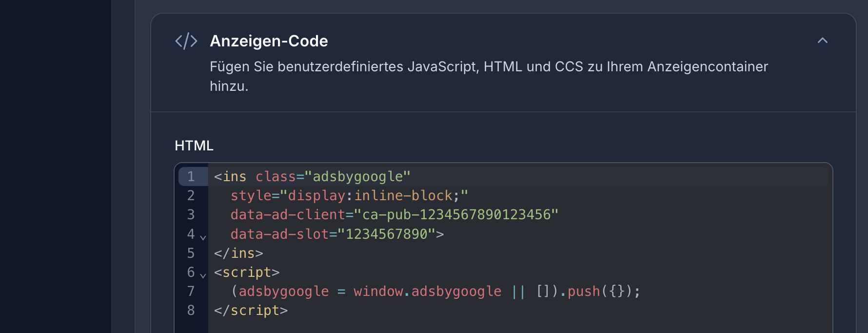868x333 pixels.
Task: Collapse the Anzeigen-Code section
Action: pos(823,41)
